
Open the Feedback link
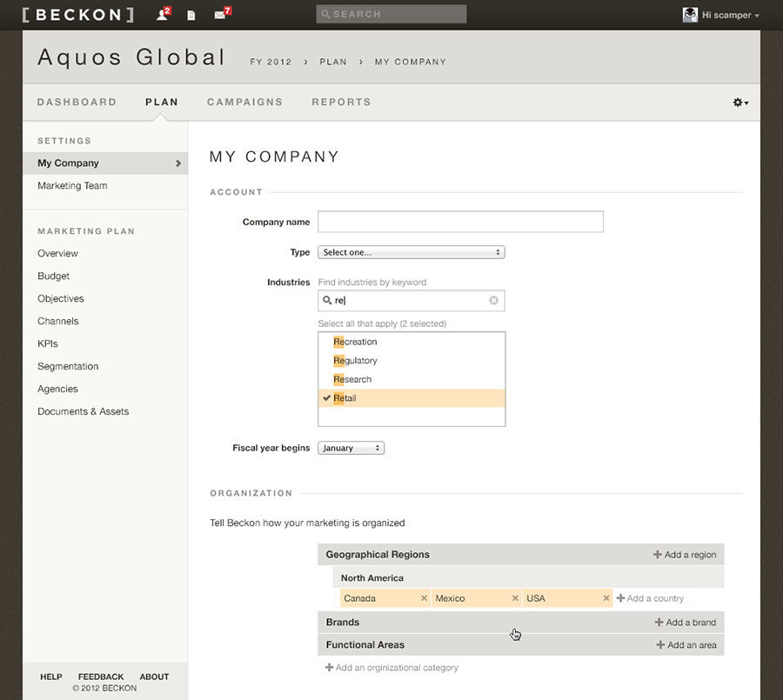click(x=101, y=677)
